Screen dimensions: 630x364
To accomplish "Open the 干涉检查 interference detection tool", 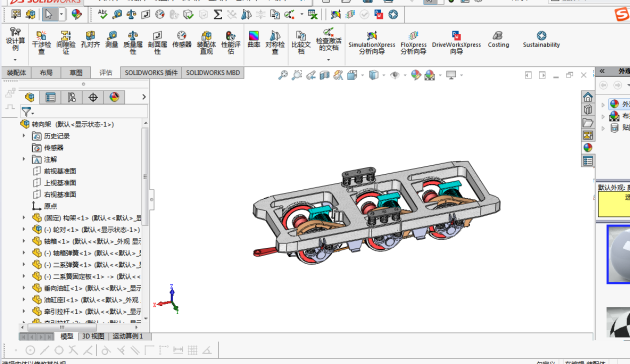I will pyautogui.click(x=41, y=42).
